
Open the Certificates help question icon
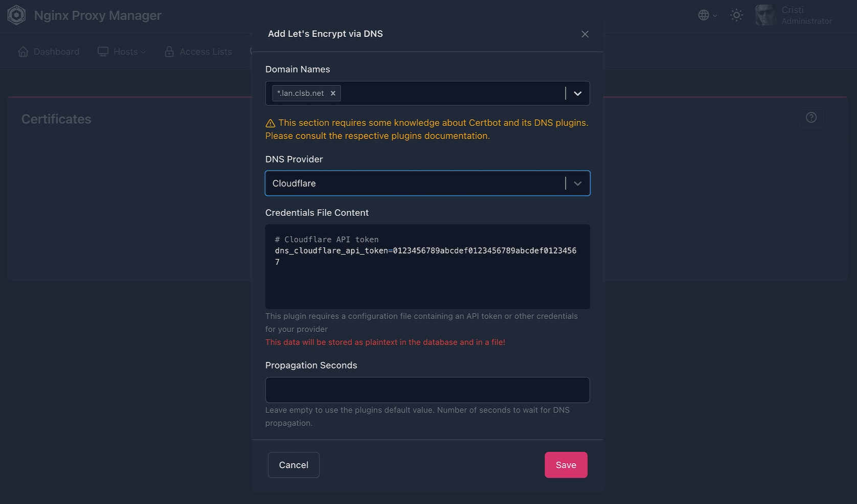811,118
